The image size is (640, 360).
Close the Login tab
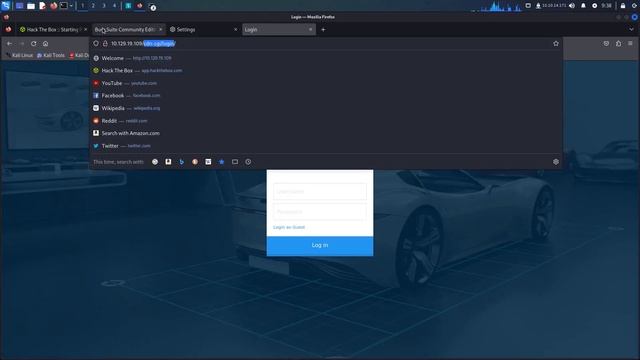[x=311, y=29]
